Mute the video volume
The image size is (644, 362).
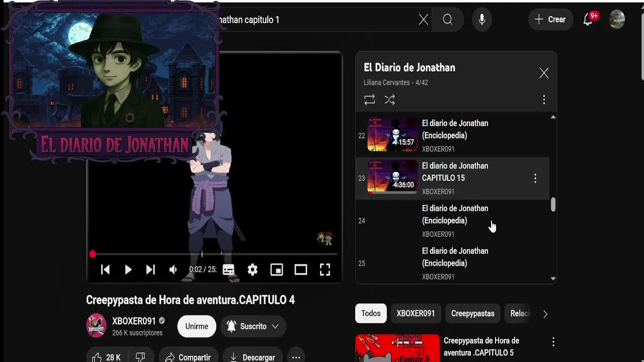[x=173, y=270]
